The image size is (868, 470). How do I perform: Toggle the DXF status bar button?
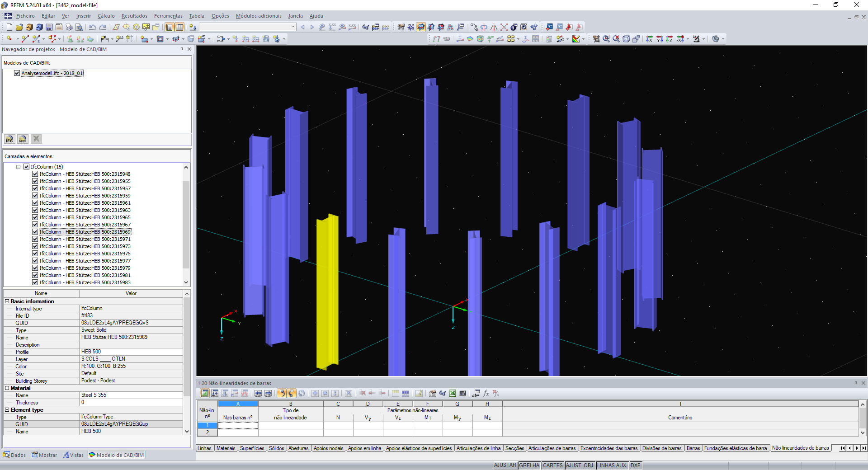635,465
